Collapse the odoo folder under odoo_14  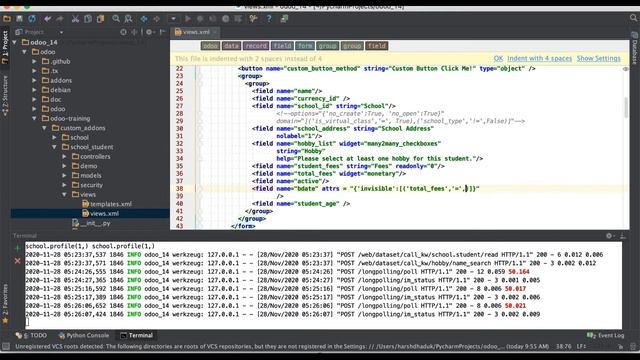(x=25, y=52)
